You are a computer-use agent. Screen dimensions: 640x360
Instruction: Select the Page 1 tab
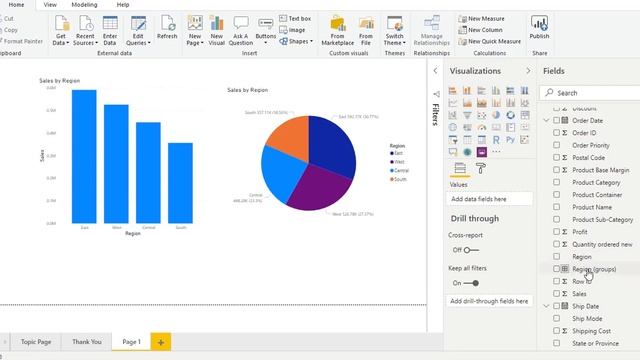131,342
